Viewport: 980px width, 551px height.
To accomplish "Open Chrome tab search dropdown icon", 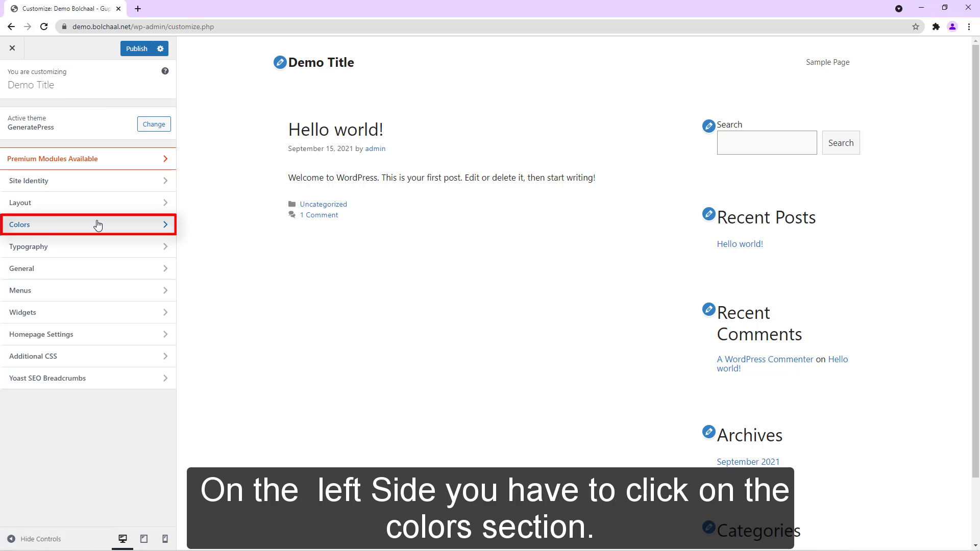I will point(899,9).
